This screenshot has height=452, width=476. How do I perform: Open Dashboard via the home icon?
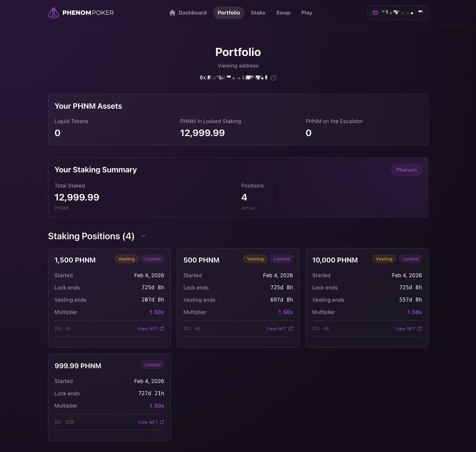click(x=172, y=13)
